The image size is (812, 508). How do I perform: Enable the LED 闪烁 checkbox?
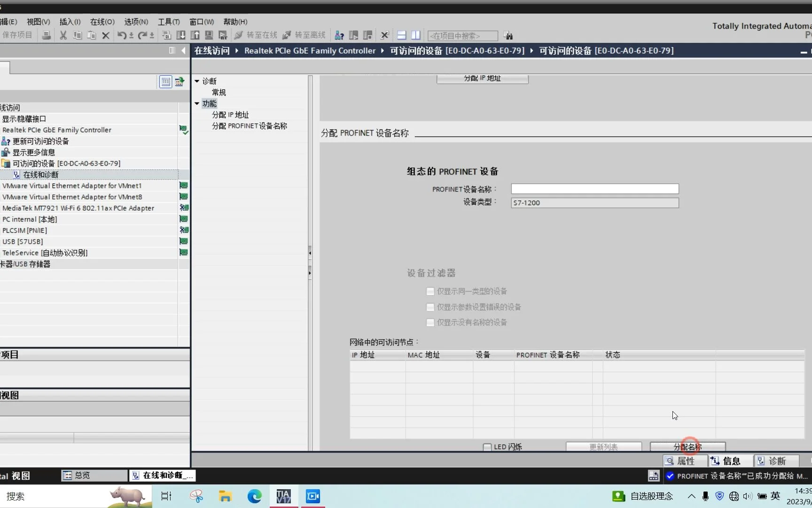click(487, 447)
